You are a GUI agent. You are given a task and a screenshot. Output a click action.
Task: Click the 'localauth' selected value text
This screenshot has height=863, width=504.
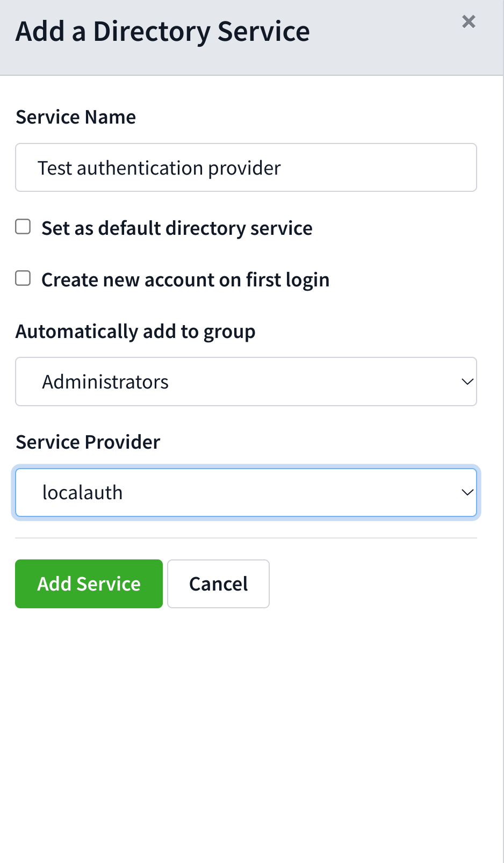pos(83,493)
